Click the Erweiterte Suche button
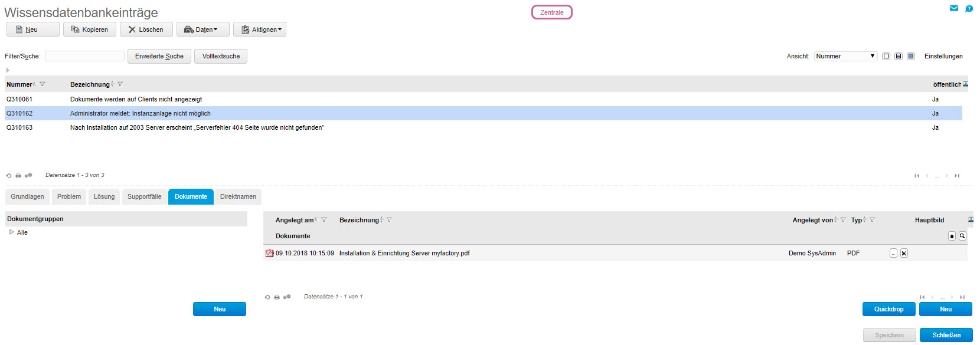The width and height of the screenshot is (980, 345). point(159,56)
